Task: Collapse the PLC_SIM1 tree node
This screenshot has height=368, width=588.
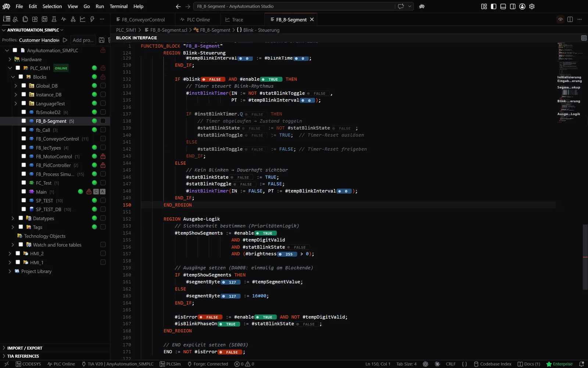Action: 10,68
